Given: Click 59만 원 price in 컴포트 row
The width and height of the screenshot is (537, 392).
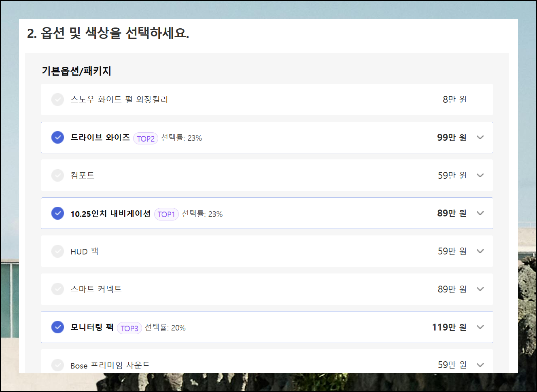Looking at the screenshot, I should pos(452,175).
